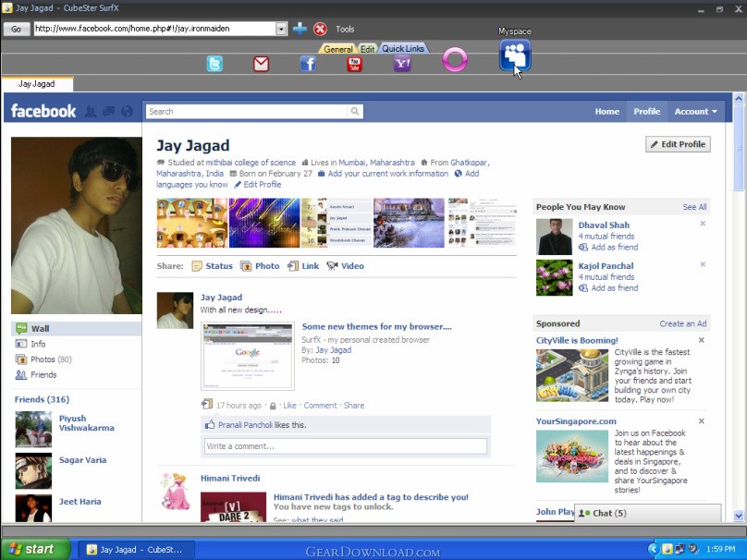
Task: Click Create an Ad link
Action: pyautogui.click(x=683, y=323)
